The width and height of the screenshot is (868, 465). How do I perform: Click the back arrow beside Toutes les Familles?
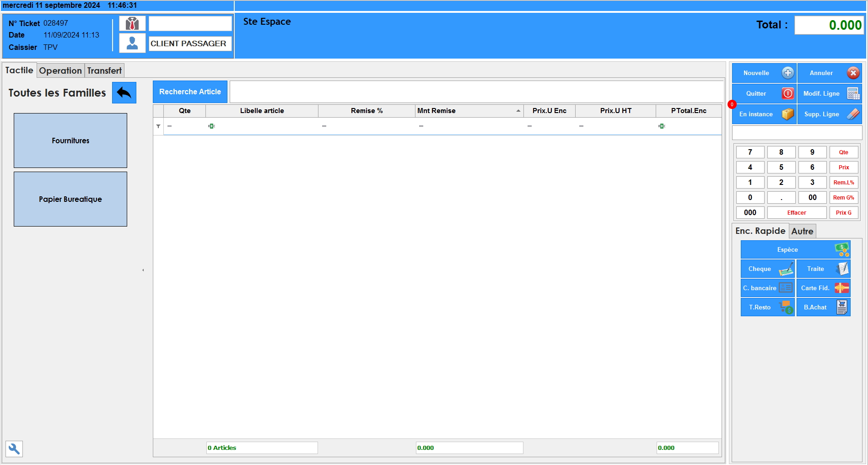(x=124, y=93)
